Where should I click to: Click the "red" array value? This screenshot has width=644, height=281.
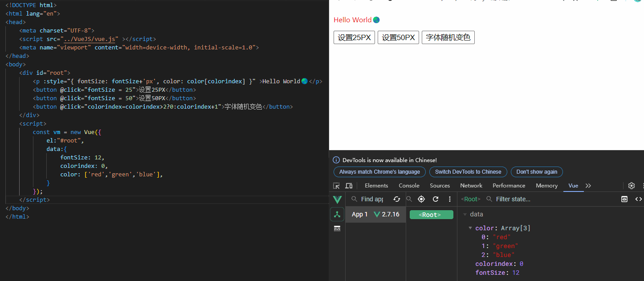click(501, 237)
